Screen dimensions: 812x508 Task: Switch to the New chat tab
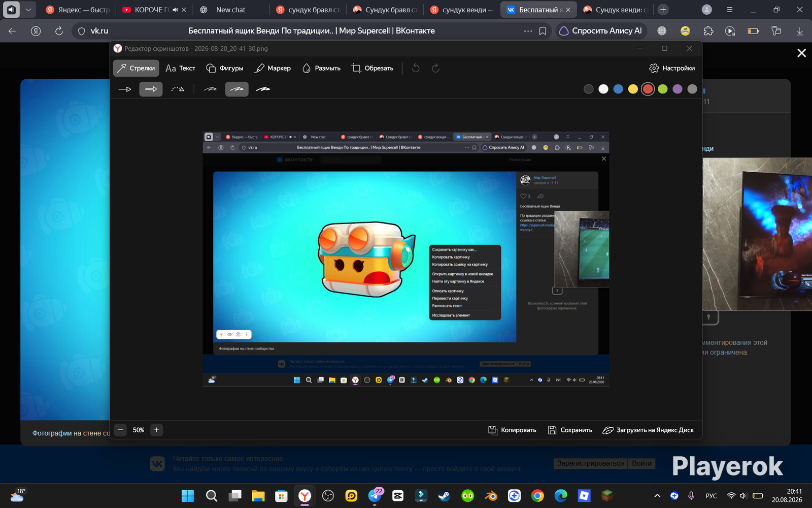[230, 10]
